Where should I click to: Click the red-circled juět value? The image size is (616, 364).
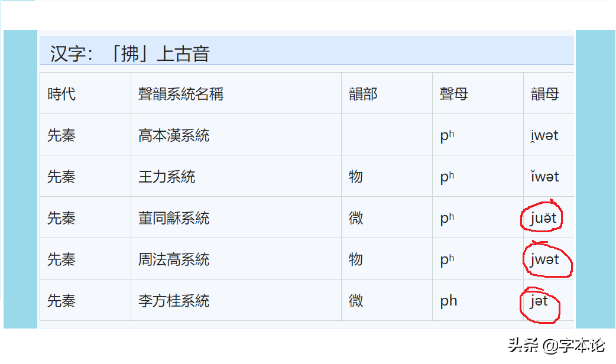point(543,219)
